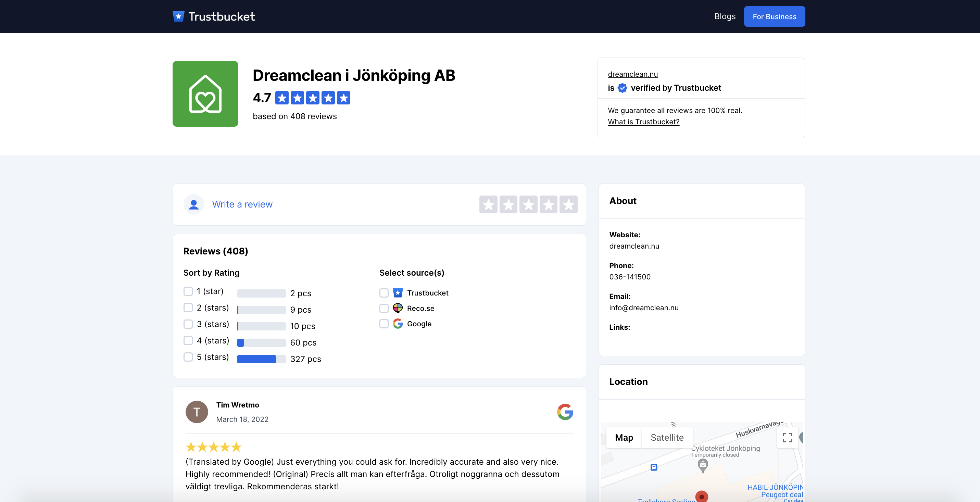
Task: Open Blogs in the header
Action: (725, 16)
